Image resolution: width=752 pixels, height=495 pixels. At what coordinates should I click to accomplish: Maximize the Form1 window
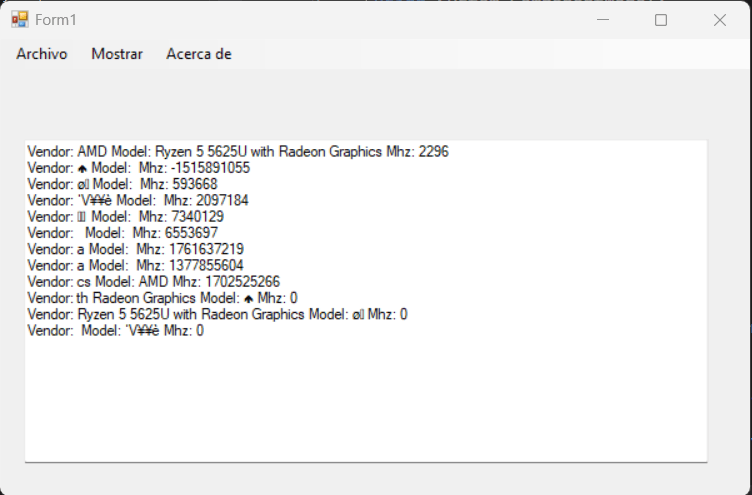(x=661, y=20)
